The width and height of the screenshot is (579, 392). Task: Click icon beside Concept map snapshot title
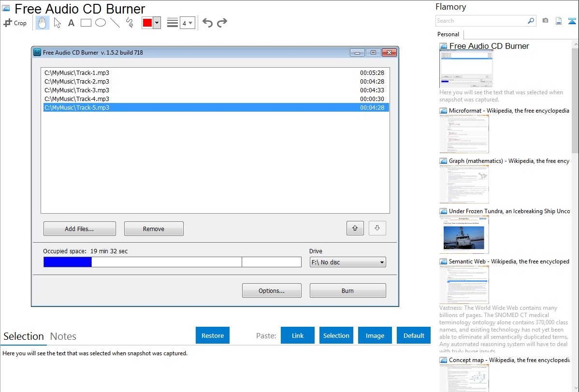coord(444,360)
